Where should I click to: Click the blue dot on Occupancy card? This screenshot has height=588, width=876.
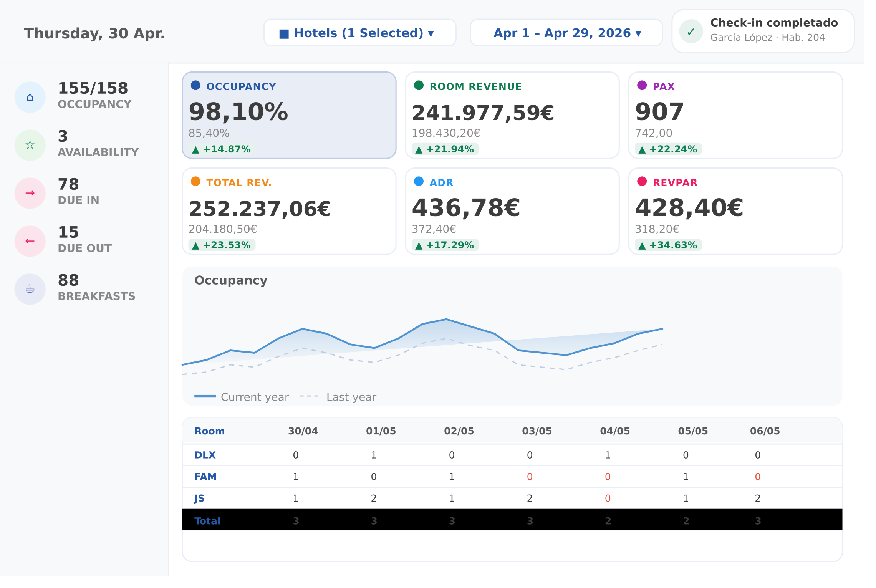[195, 85]
